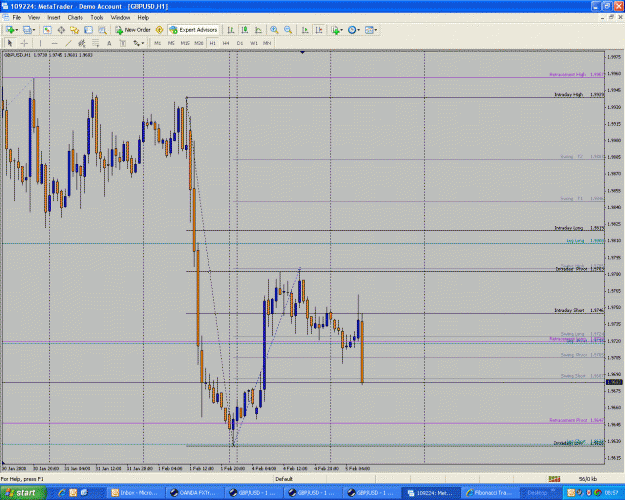The width and height of the screenshot is (625, 500).
Task: Open the Charts menu
Action: pyautogui.click(x=75, y=18)
